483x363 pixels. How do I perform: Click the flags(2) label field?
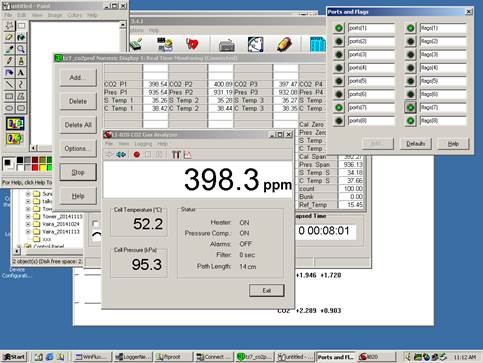443,41
